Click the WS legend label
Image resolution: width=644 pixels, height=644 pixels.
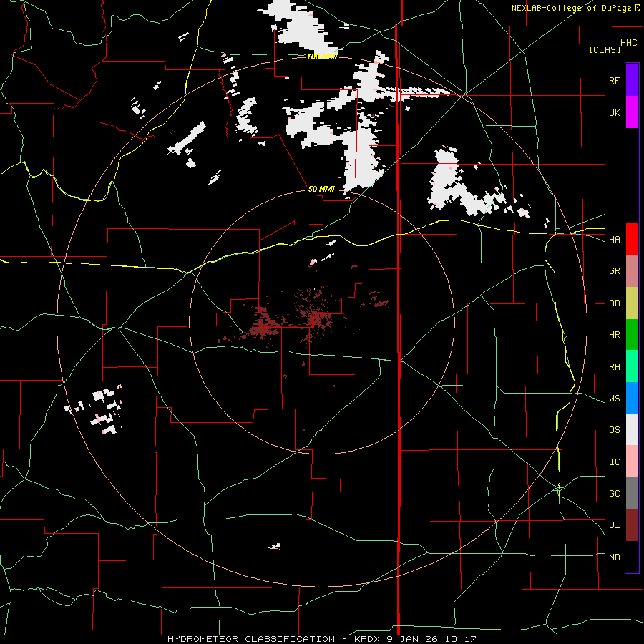[x=614, y=399]
